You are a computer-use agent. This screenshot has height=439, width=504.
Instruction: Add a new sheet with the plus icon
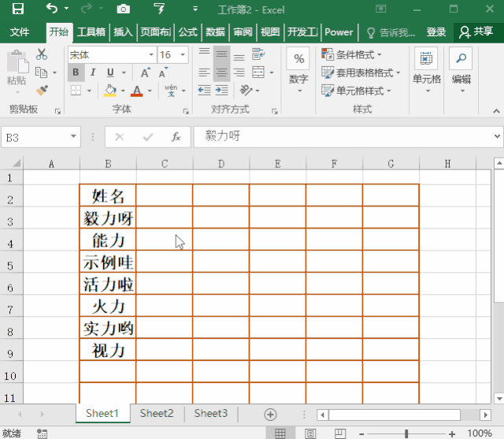coord(270,415)
